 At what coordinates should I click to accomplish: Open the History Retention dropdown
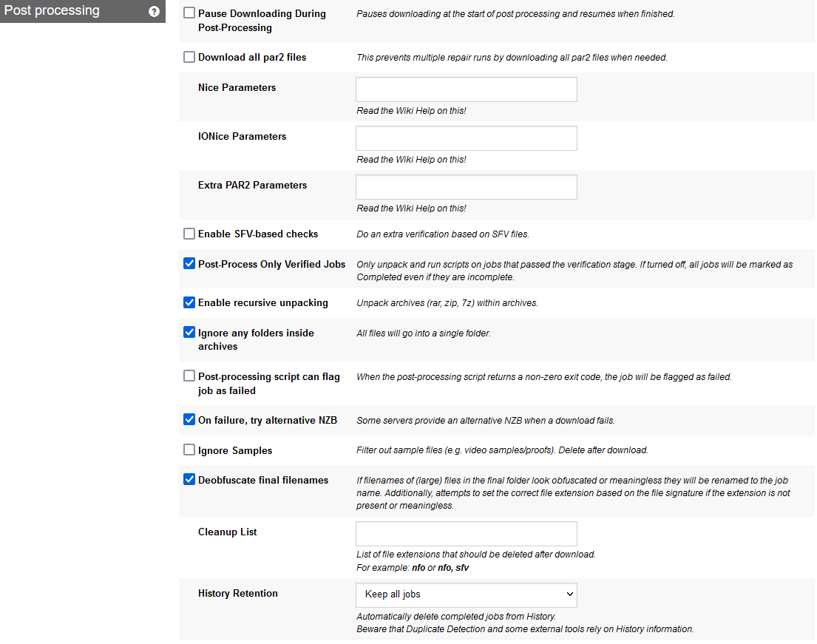466,594
